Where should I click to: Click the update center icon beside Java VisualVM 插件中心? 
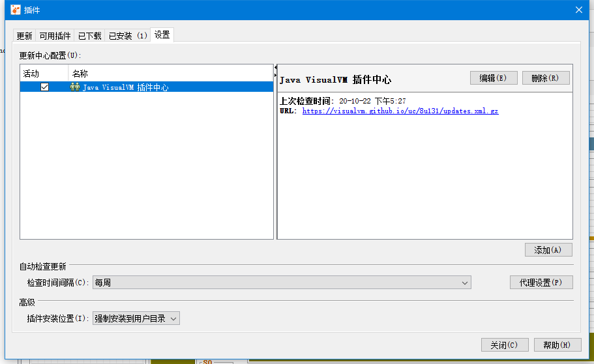pyautogui.click(x=74, y=87)
